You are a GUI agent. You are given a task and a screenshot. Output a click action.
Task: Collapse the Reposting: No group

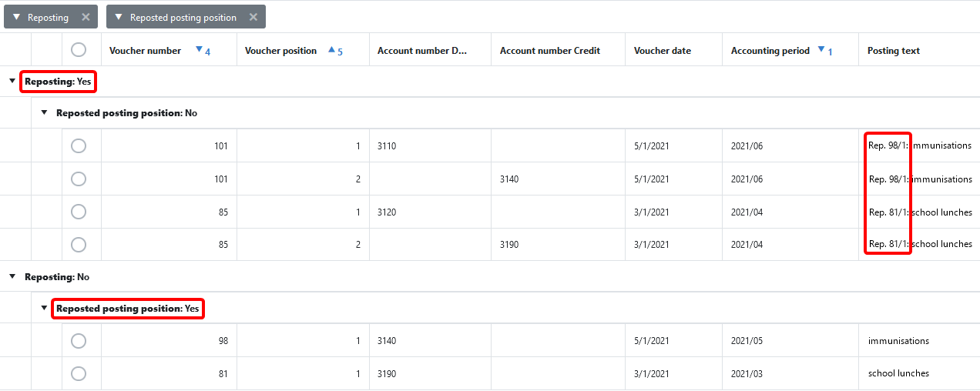coord(12,276)
